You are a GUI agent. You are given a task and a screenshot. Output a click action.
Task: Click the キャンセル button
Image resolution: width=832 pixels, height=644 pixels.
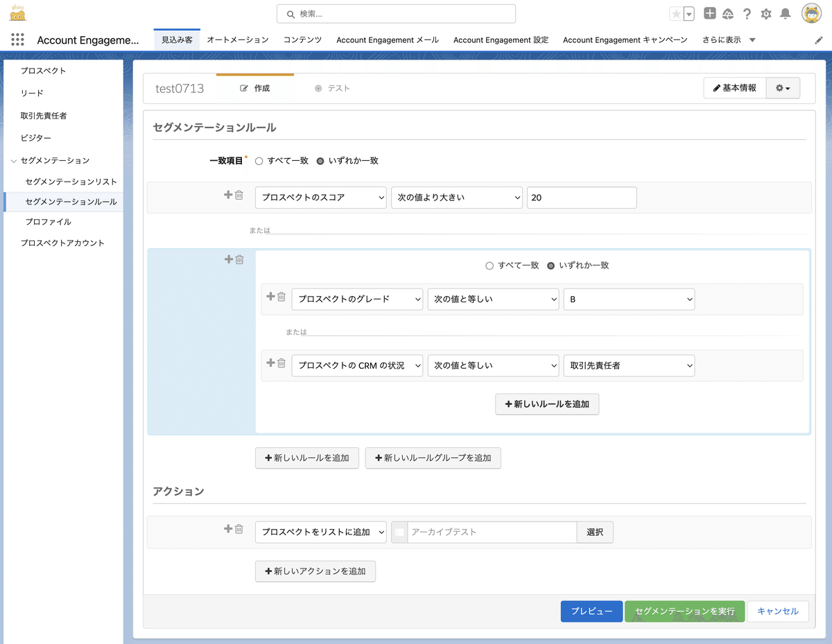pos(778,611)
